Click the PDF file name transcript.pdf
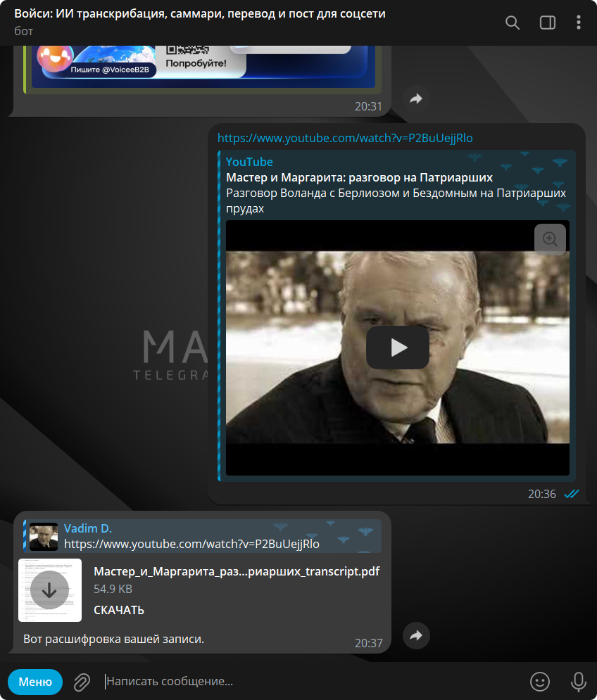 237,571
